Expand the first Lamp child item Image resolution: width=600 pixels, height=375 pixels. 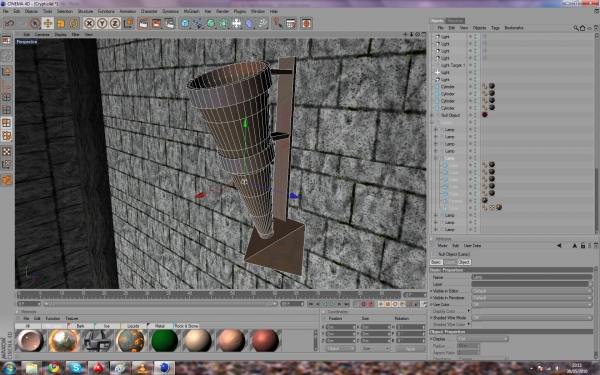click(x=435, y=130)
